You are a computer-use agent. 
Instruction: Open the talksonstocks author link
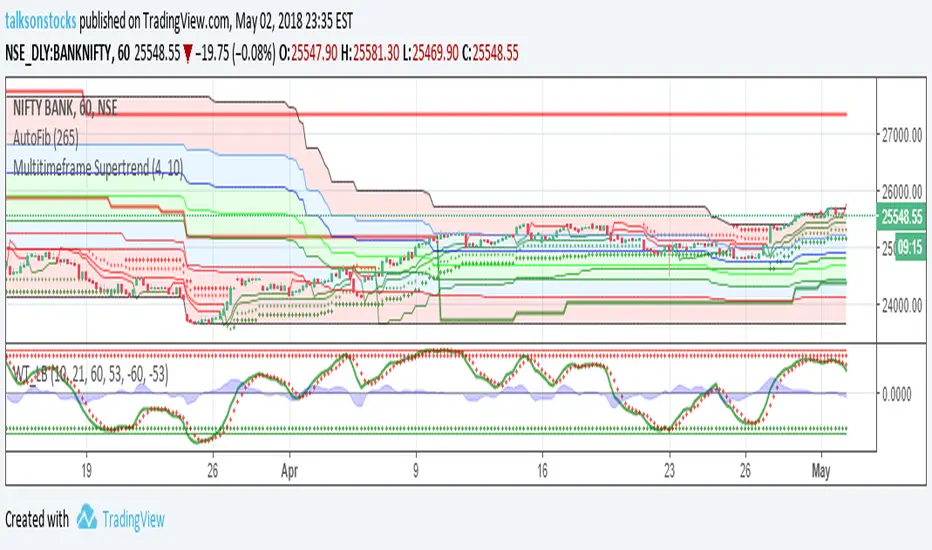pyautogui.click(x=40, y=21)
